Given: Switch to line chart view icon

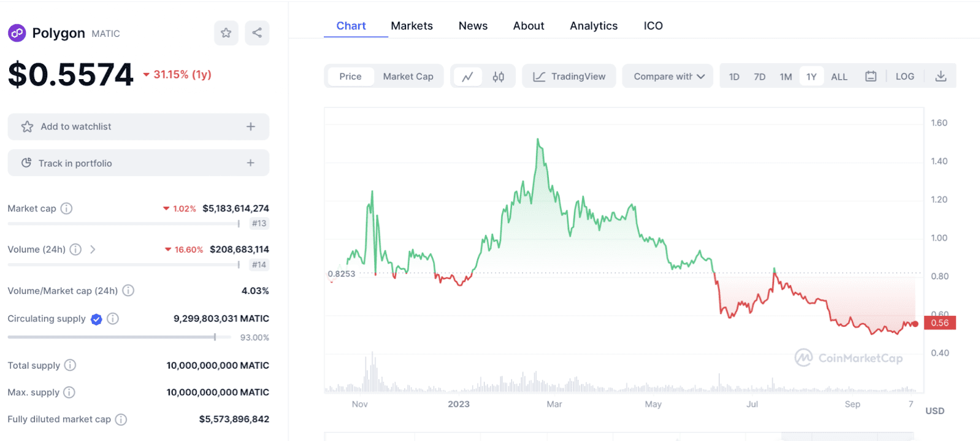Looking at the screenshot, I should click(468, 77).
